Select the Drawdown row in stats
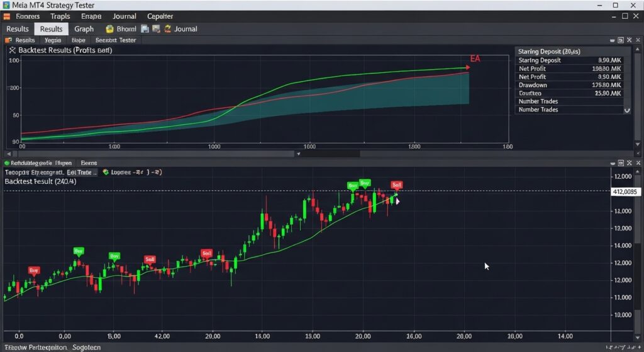 [570, 85]
